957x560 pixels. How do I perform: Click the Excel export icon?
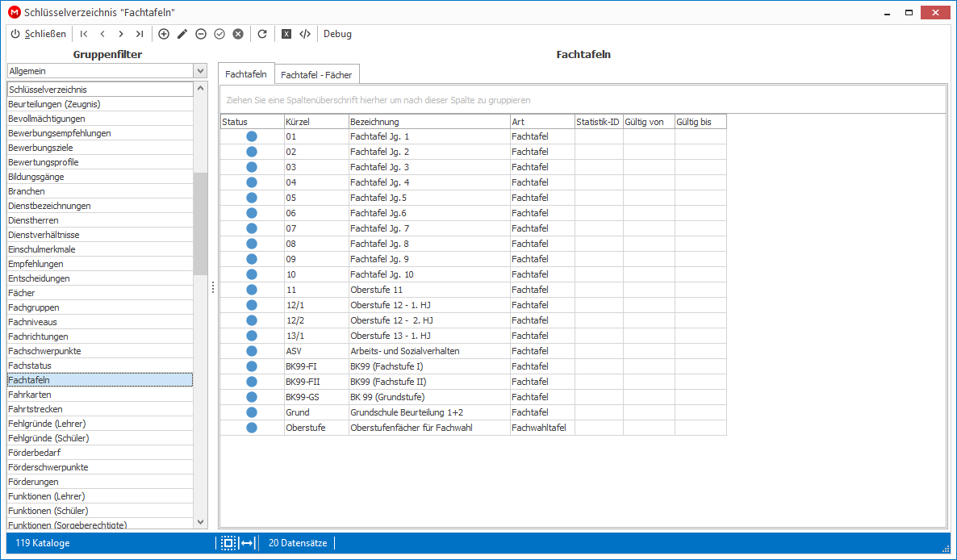(286, 34)
